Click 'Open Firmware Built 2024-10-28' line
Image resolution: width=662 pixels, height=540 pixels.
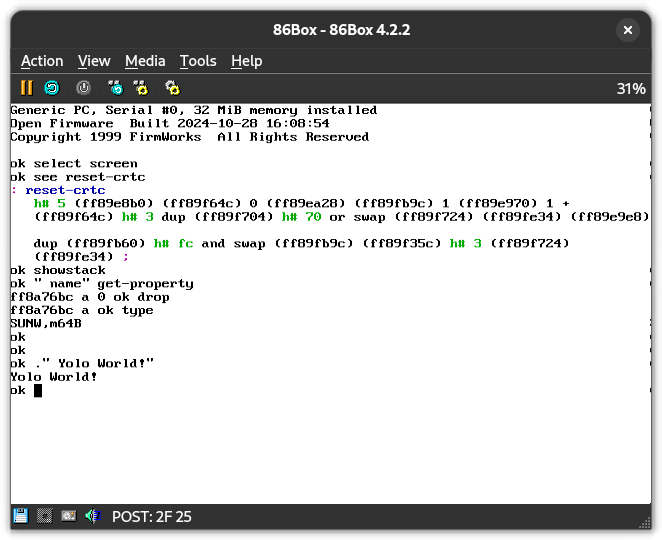tap(170, 123)
